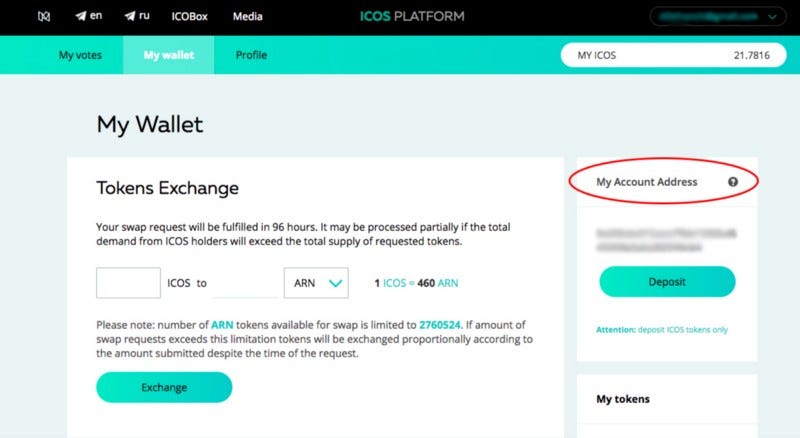Click the Tokens Exchange heading

point(167,188)
